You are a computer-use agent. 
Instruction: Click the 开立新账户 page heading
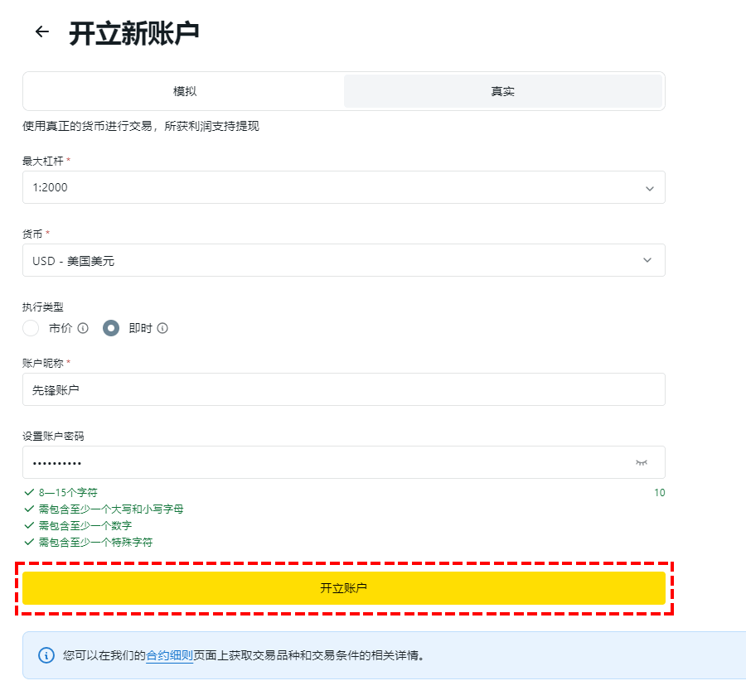134,33
